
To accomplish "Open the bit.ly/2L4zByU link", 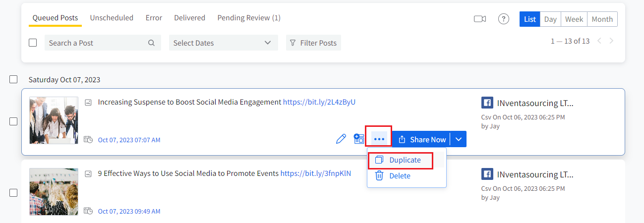I will coord(319,102).
